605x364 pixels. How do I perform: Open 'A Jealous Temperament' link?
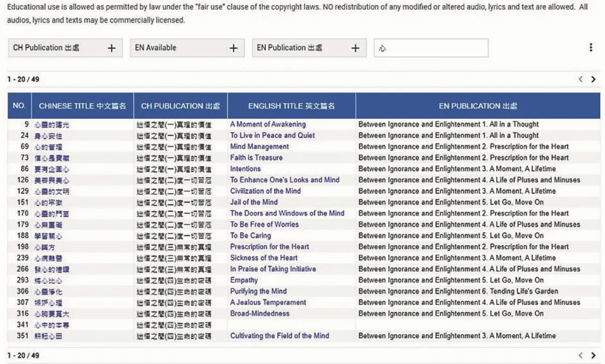pyautogui.click(x=268, y=302)
